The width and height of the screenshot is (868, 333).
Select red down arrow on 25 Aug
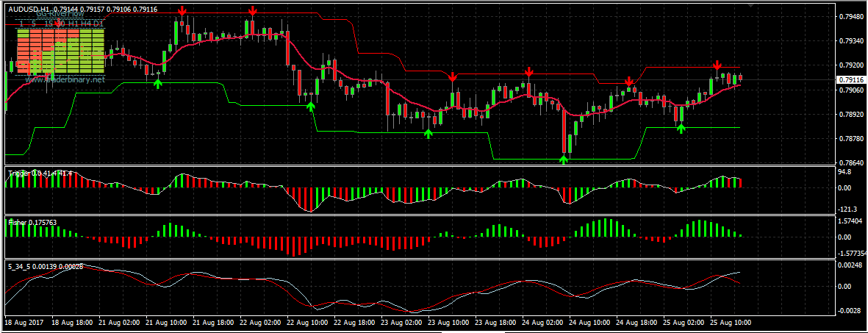(717, 65)
